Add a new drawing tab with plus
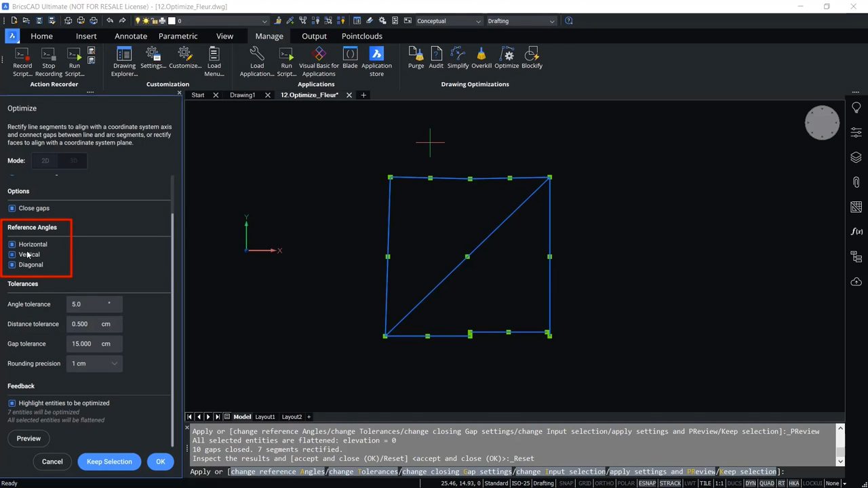 click(x=363, y=95)
